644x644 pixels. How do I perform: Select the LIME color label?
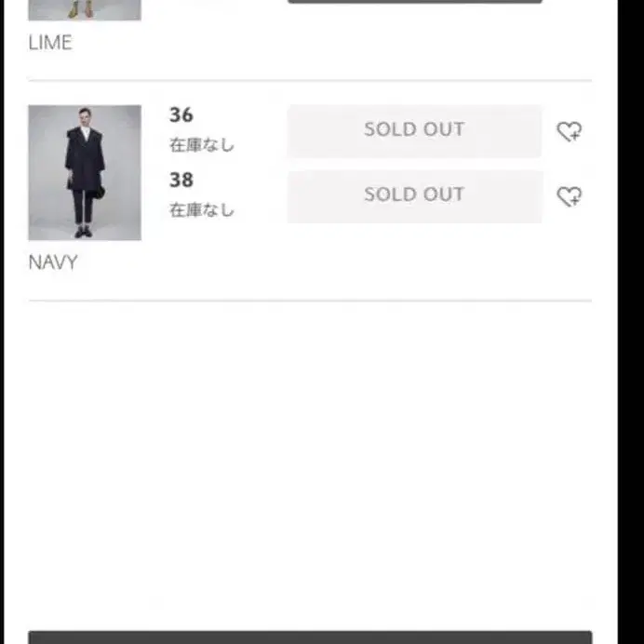(50, 43)
